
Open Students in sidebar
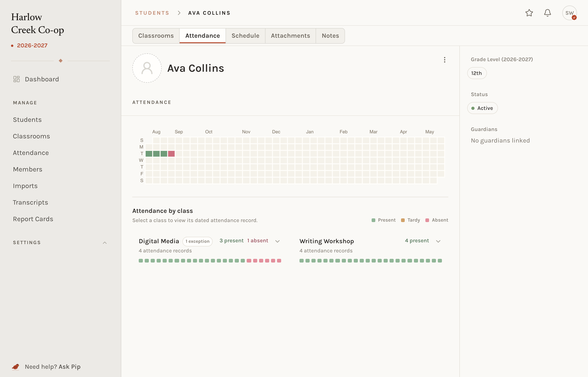point(27,120)
